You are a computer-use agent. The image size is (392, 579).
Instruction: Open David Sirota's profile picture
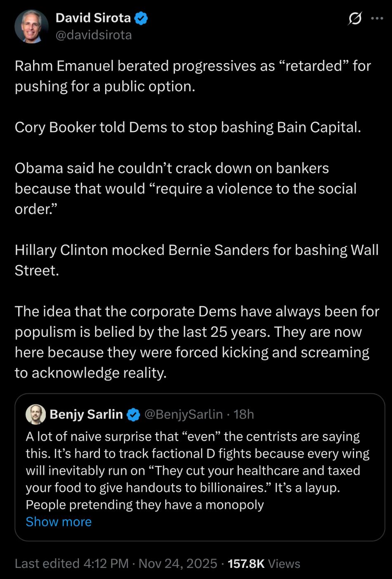pyautogui.click(x=31, y=27)
